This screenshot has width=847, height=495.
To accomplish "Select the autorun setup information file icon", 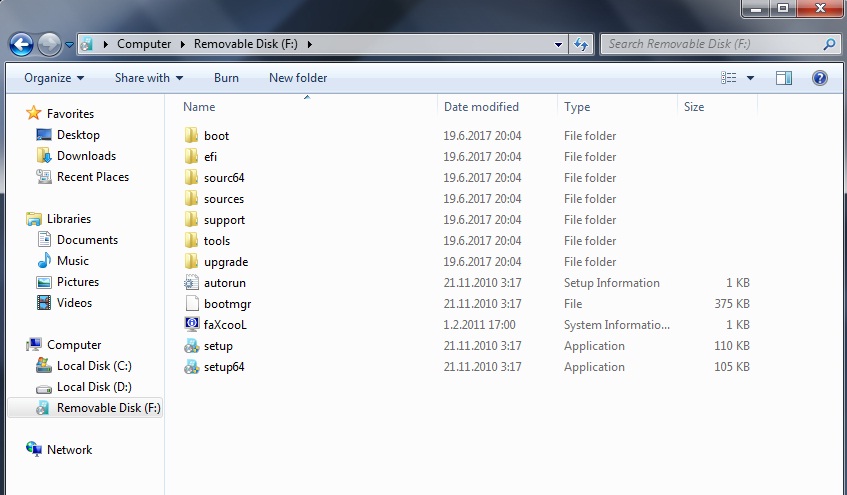I will pos(191,283).
